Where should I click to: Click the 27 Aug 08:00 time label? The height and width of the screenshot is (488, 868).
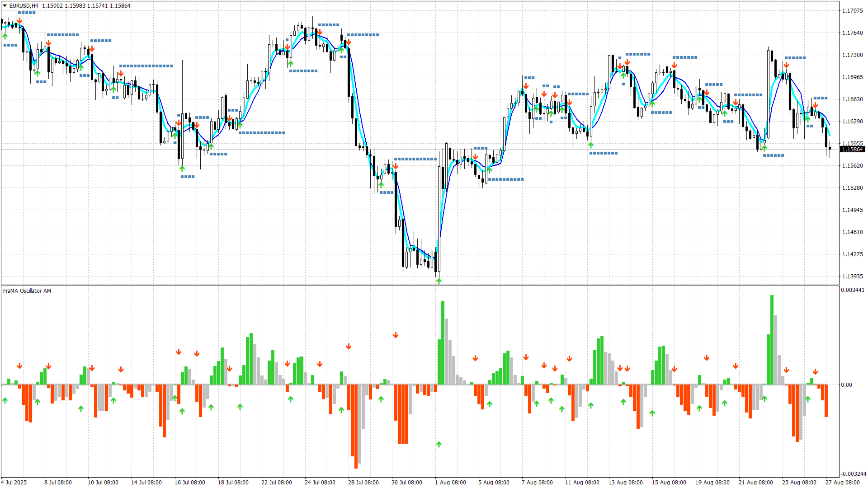pos(843,483)
